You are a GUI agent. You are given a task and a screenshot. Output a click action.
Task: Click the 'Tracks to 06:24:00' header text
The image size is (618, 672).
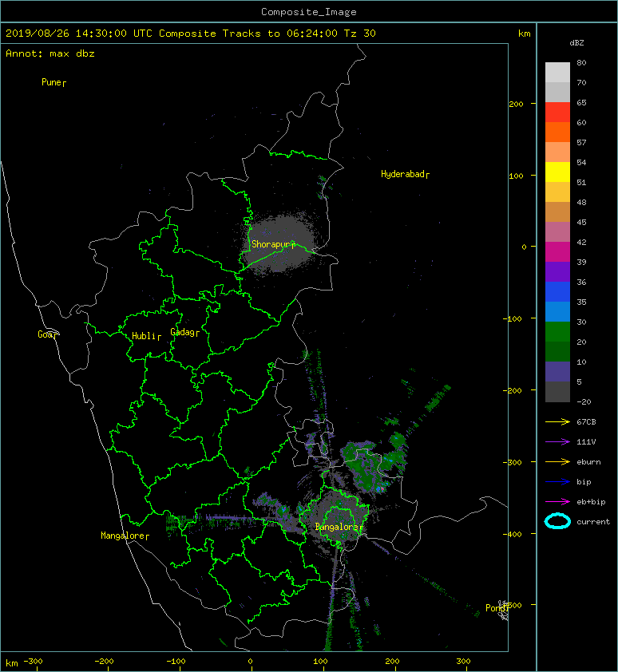pos(280,34)
